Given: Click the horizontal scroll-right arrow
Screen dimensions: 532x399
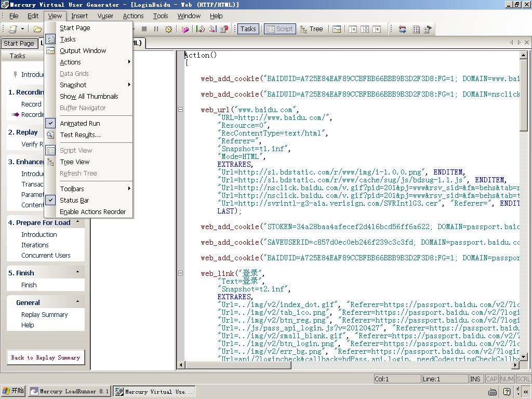Looking at the screenshot, I should coord(516,365).
